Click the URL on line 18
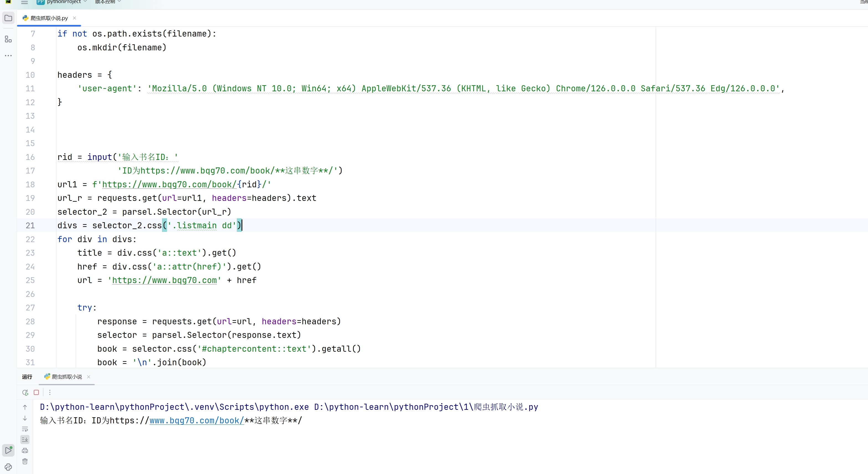The image size is (868, 474). 169,185
